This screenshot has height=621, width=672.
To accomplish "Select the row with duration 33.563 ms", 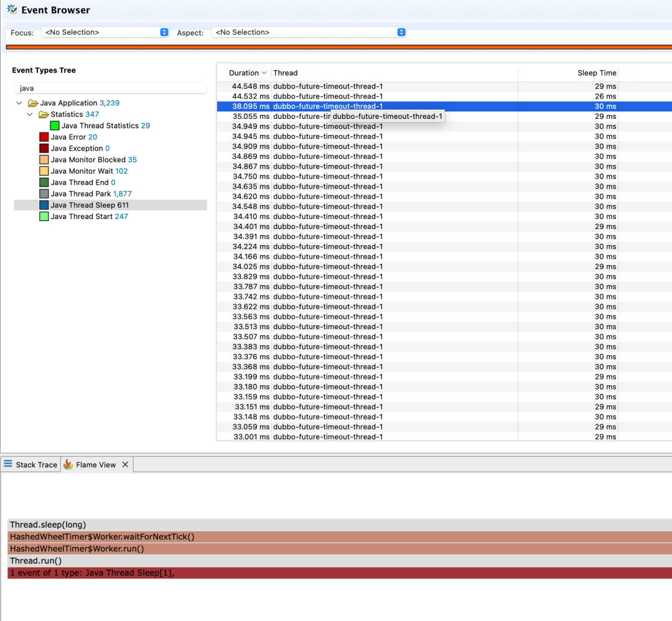I will (444, 317).
